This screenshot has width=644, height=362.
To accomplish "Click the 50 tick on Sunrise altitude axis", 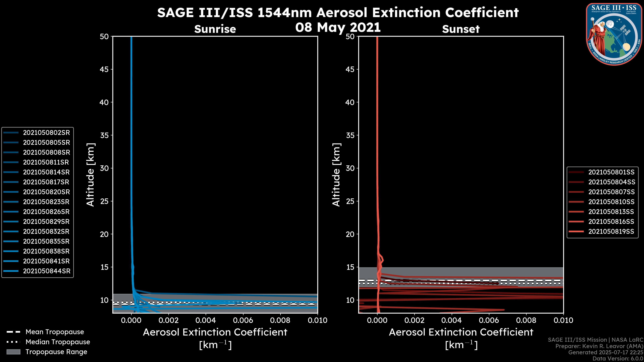I will 104,37.
